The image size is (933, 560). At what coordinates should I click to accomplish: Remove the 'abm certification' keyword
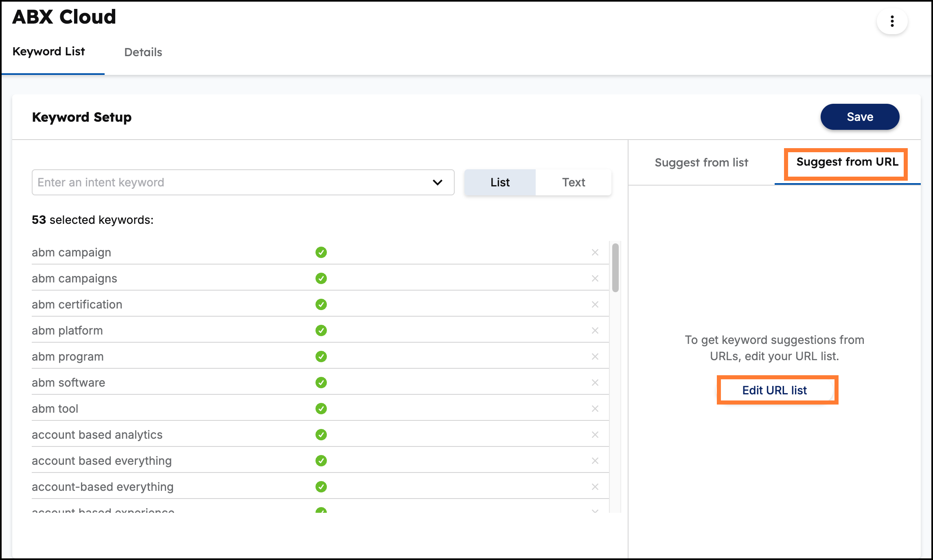click(x=595, y=304)
